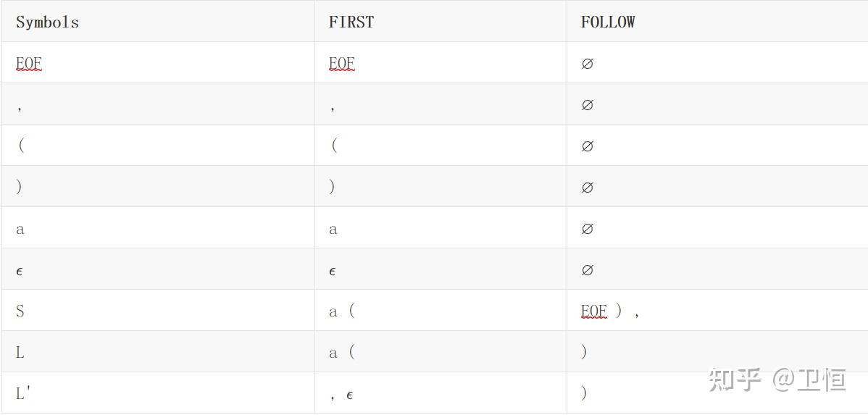Click the empty set symbol in the EOF row
Screen dimensions: 868x415
point(587,64)
